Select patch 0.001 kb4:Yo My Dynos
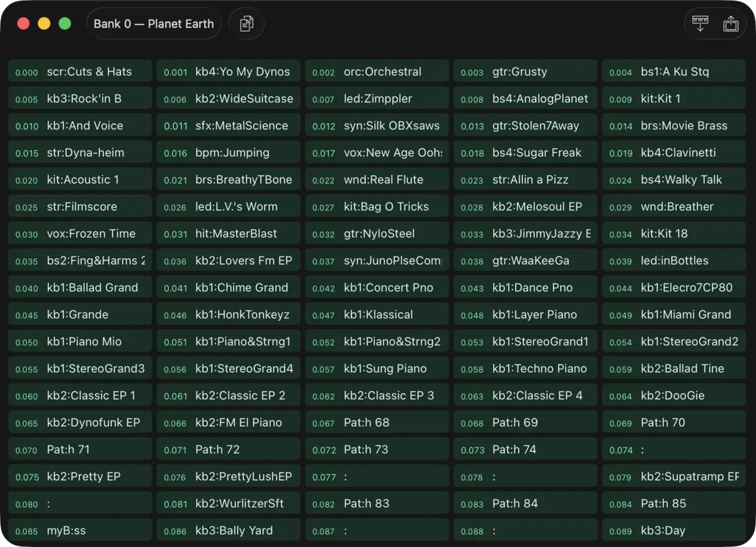The image size is (756, 547). 229,72
